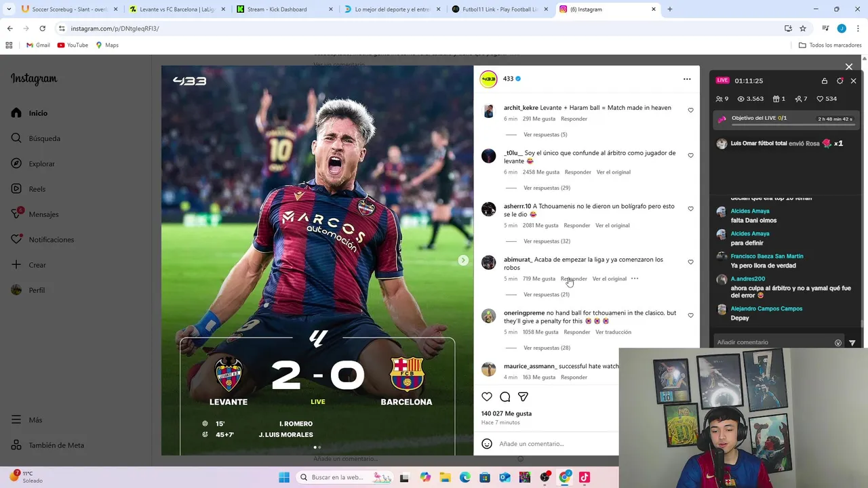Image resolution: width=868 pixels, height=488 pixels.
Task: Like asherrr.10's comment heart
Action: 690,209
